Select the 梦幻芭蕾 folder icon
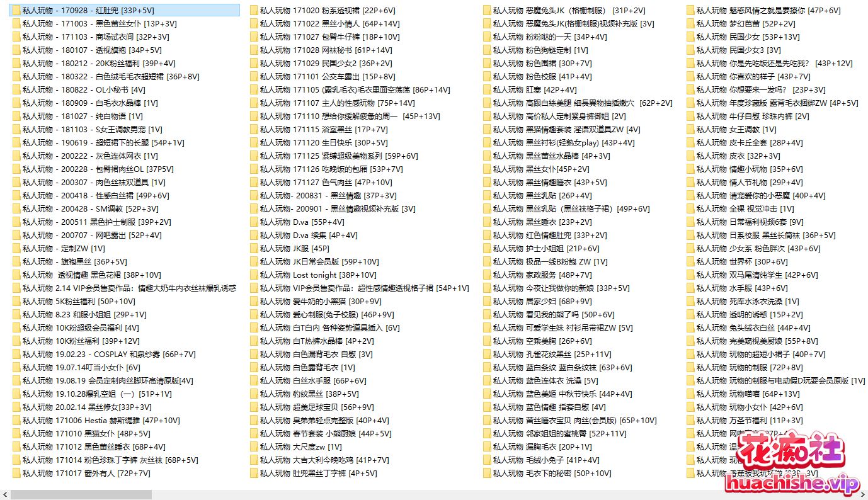The height and width of the screenshot is (500, 868). coord(690,24)
